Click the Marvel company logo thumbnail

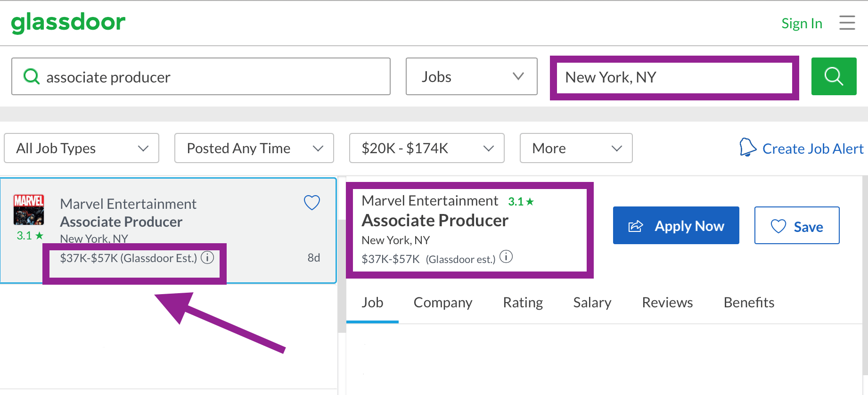(x=29, y=210)
